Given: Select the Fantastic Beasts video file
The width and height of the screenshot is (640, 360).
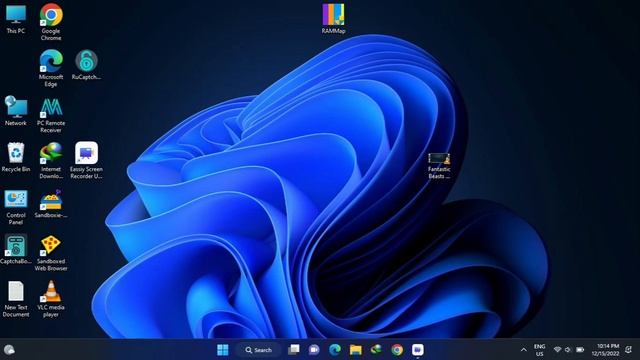Looking at the screenshot, I should (x=439, y=165).
